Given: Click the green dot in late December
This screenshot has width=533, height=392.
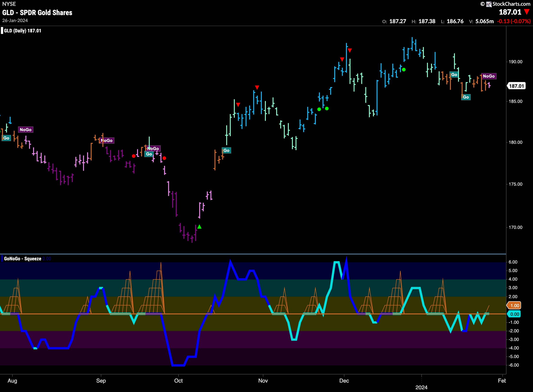Looking at the screenshot, I should coord(404,70).
